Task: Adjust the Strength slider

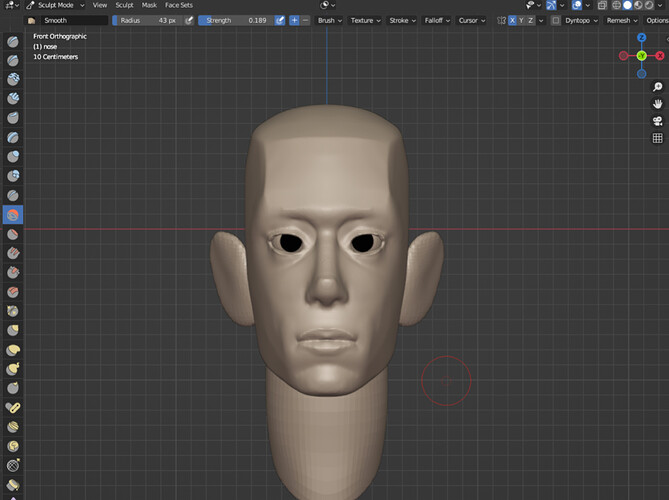Action: pyautogui.click(x=237, y=20)
